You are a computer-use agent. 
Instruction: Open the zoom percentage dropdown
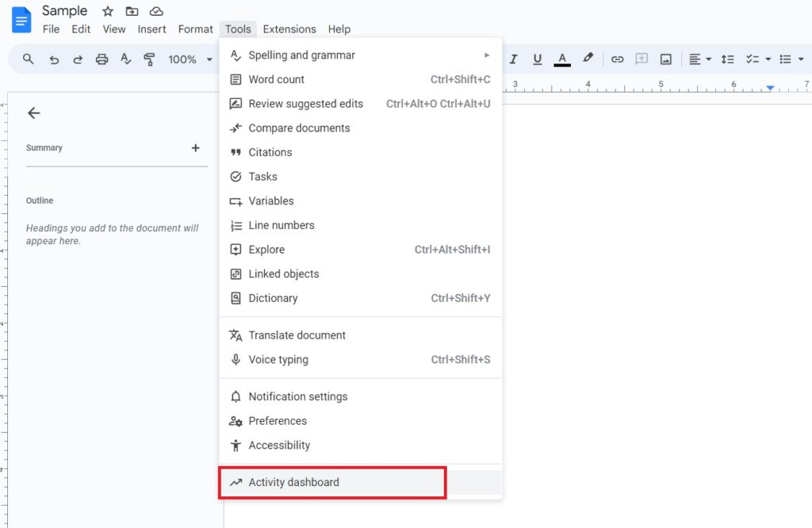pyautogui.click(x=190, y=59)
